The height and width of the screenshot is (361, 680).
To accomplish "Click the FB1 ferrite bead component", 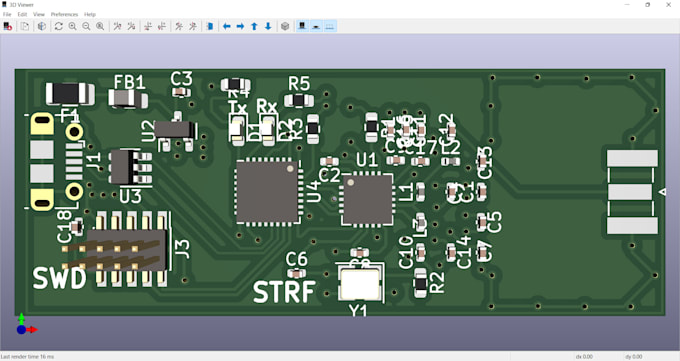I will tap(128, 98).
